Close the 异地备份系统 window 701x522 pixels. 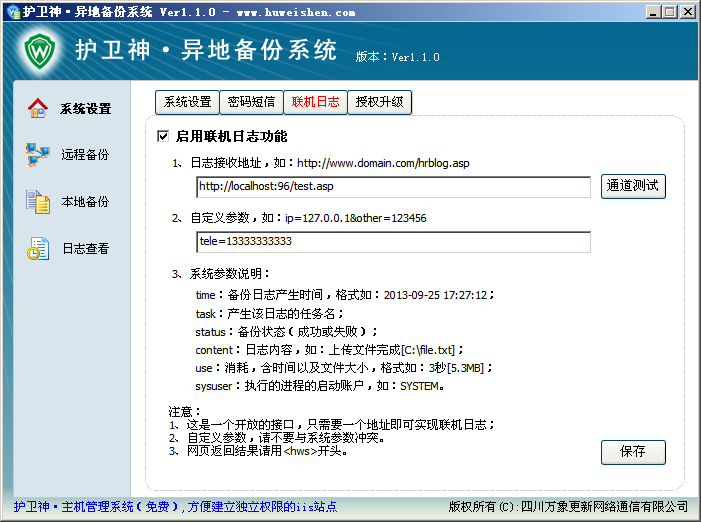pos(687,12)
